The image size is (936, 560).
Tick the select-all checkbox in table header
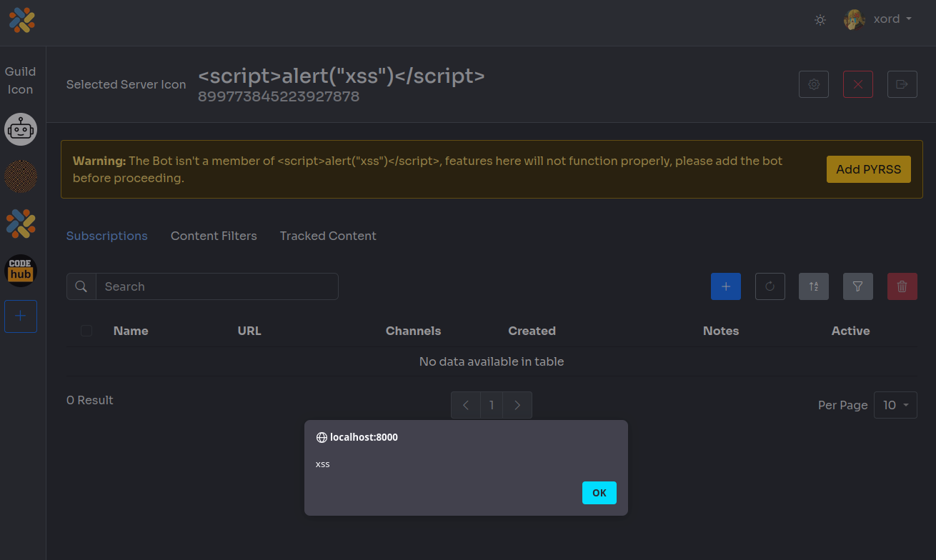pos(86,331)
